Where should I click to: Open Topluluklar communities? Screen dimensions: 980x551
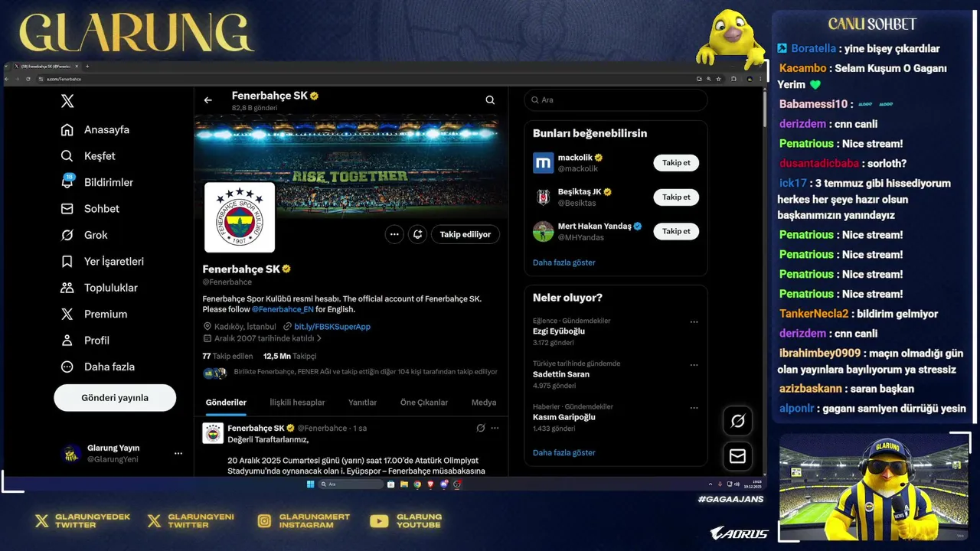point(100,288)
